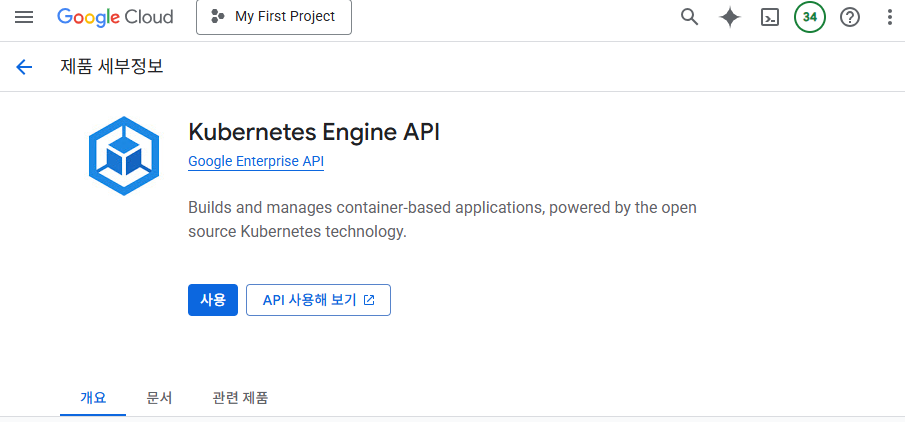The image size is (905, 422).
Task: Select the 개요 tab
Action: click(93, 398)
